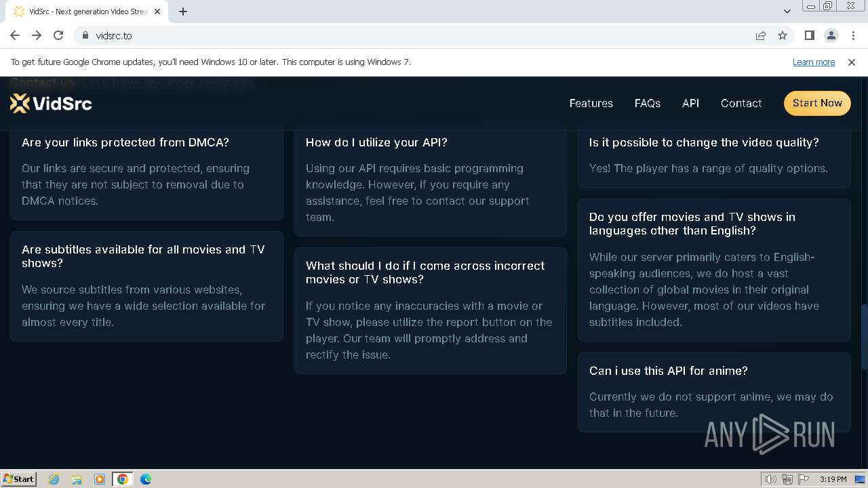Open Chrome profile menu
The height and width of the screenshot is (488, 868).
pos(831,35)
